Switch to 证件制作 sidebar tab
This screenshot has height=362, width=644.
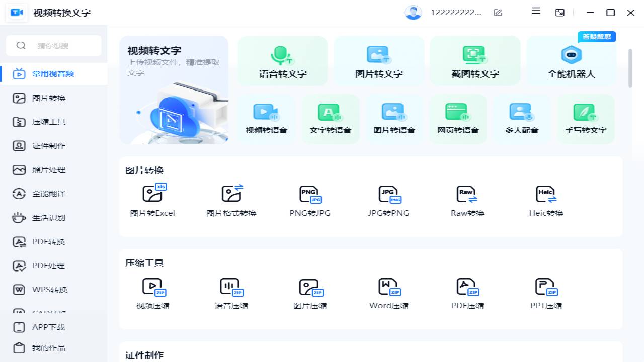pyautogui.click(x=53, y=146)
